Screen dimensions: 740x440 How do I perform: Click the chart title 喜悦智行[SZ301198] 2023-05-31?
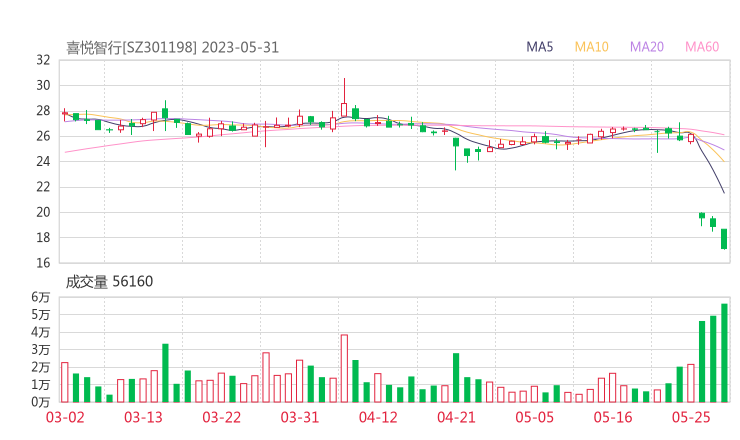click(x=172, y=48)
